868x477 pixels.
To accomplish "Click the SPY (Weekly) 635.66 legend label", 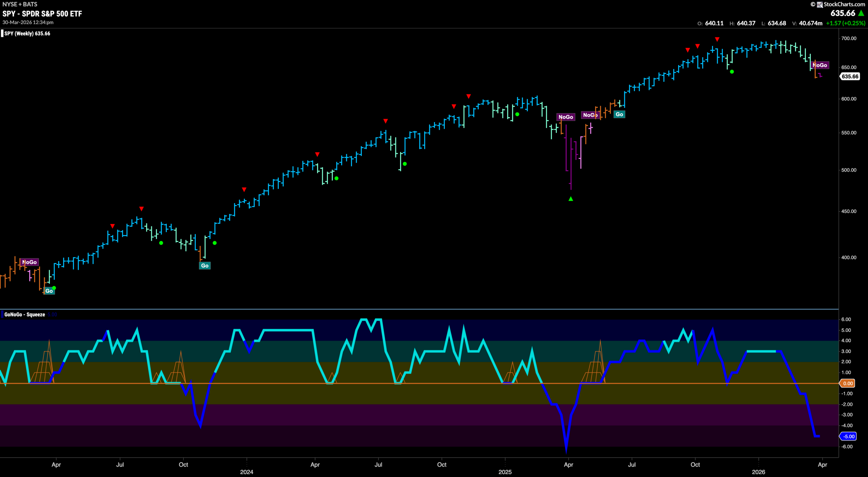I will (x=27, y=33).
